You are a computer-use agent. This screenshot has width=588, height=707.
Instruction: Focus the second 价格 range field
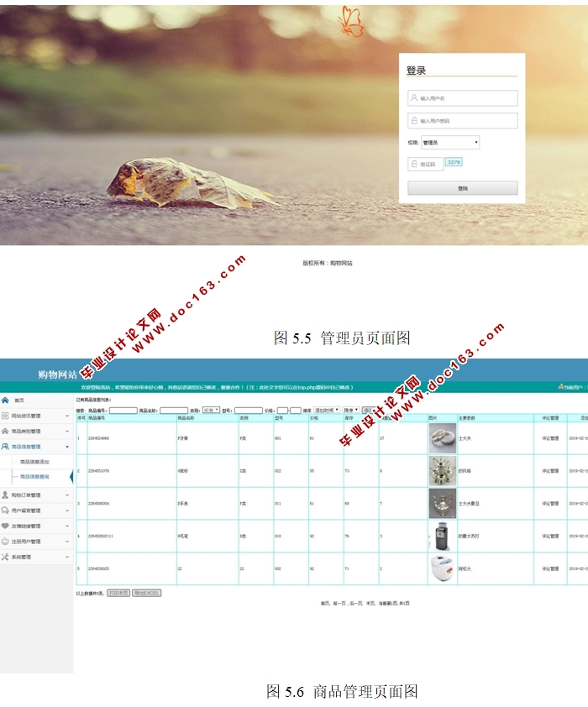pos(296,411)
